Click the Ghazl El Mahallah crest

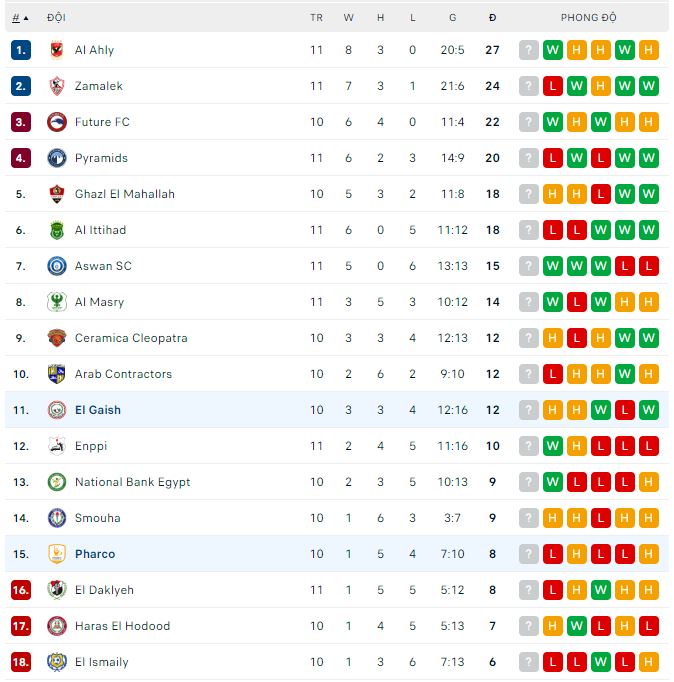click(56, 194)
